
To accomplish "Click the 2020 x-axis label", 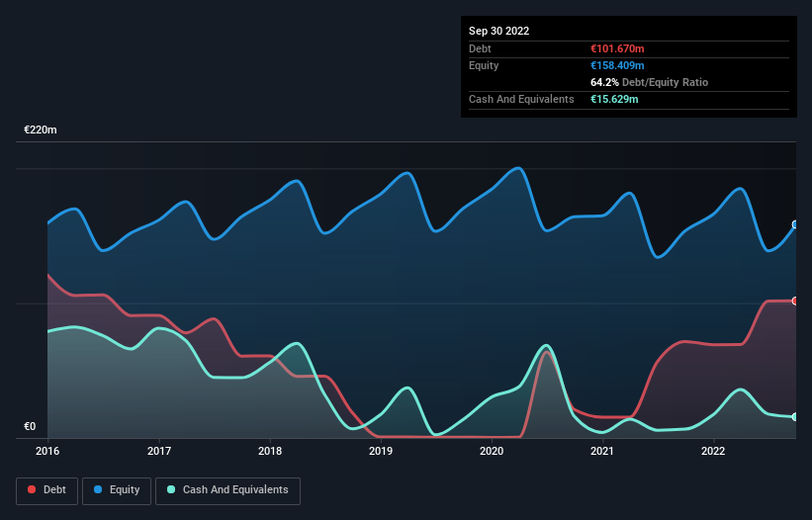I will pyautogui.click(x=492, y=451).
